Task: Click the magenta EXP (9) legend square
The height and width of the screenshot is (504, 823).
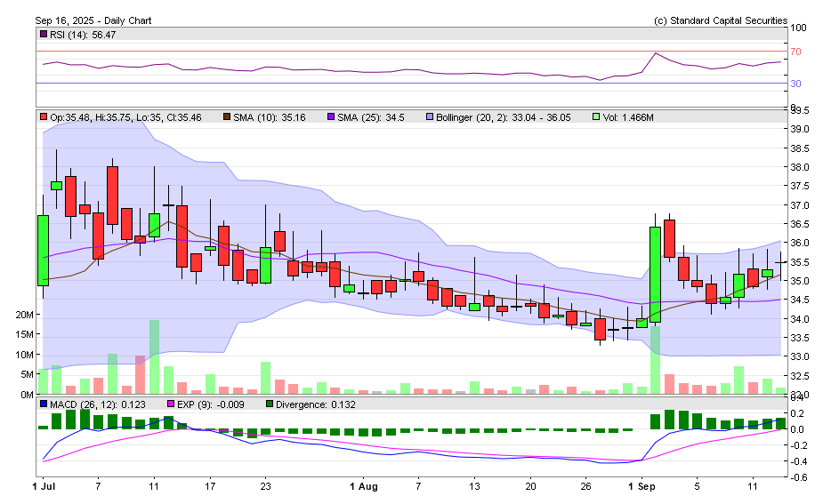Action: [171, 404]
